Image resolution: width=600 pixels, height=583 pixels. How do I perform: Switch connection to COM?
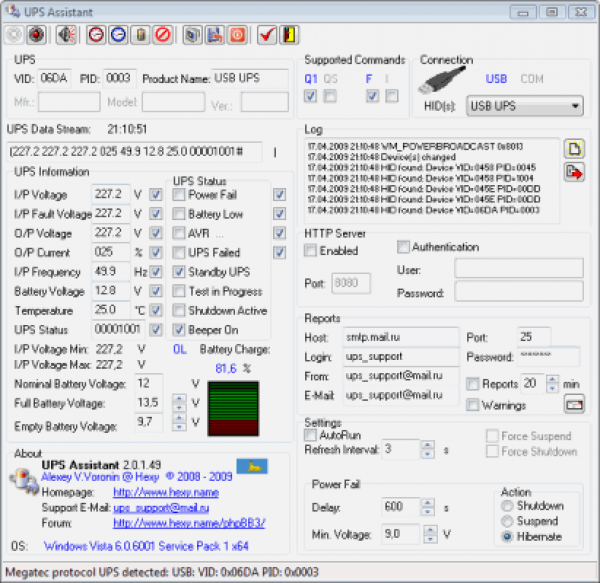point(532,79)
